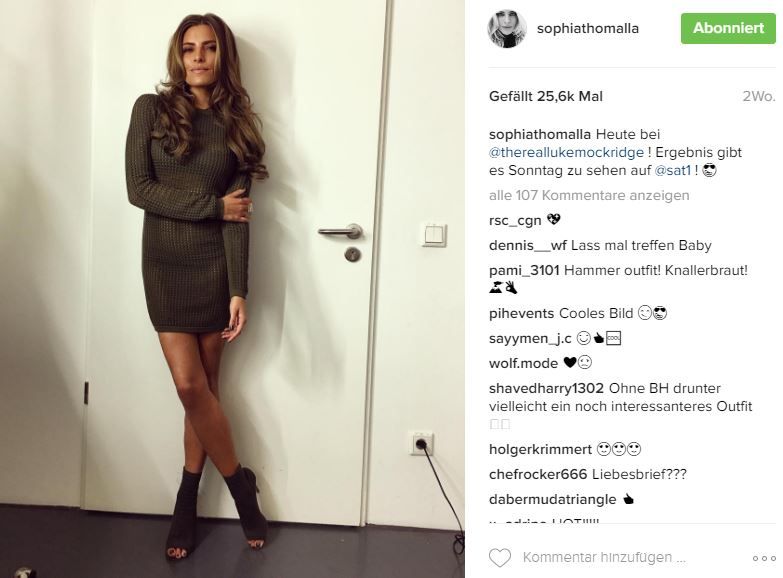
Task: Open commenter sayymen_j.c profile
Action: pos(530,338)
